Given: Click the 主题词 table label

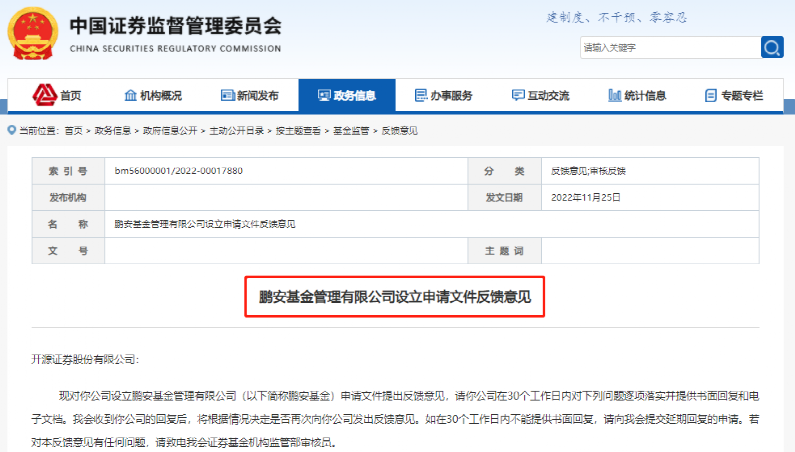Looking at the screenshot, I should [504, 251].
